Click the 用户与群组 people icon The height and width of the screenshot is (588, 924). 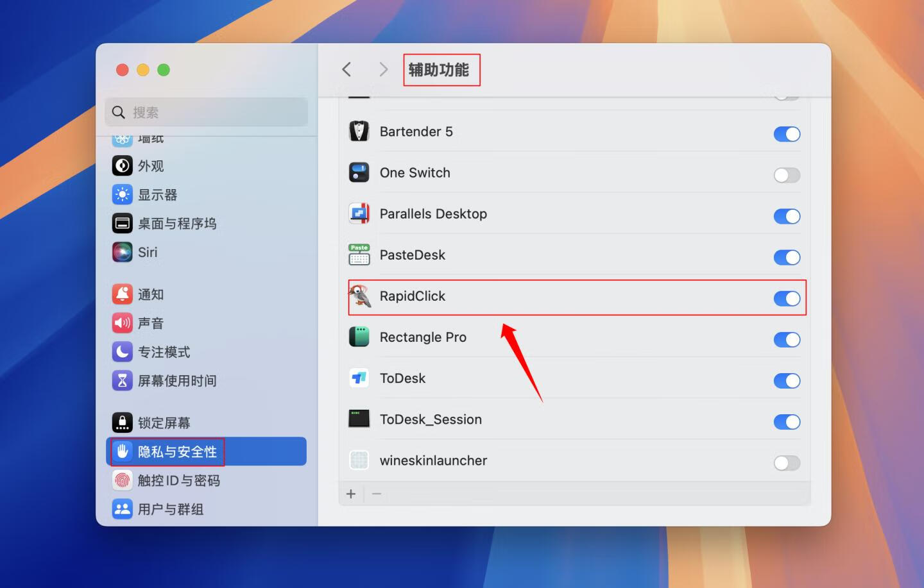point(122,509)
